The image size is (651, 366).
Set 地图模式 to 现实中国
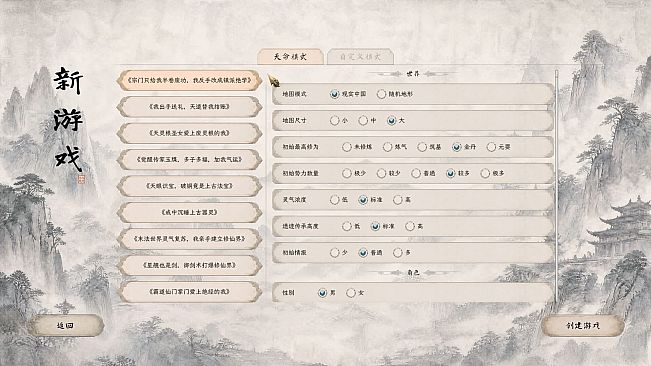pos(335,94)
